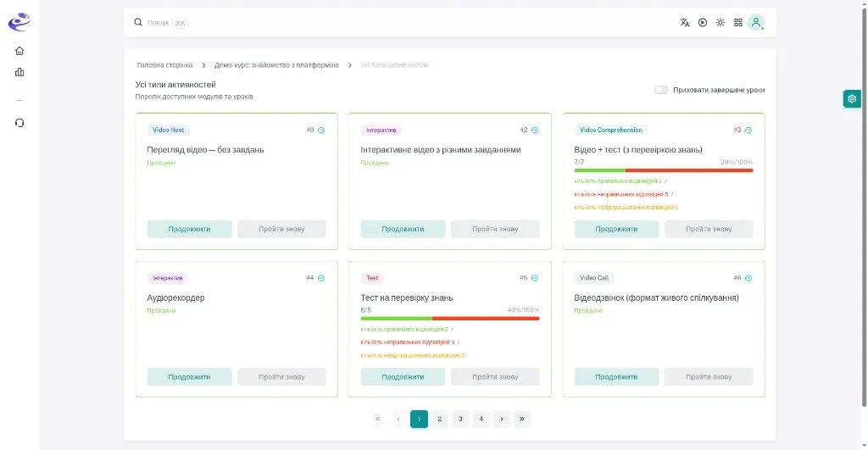Click the clock icon on card #2
Viewport: 868px width, 450px height.
point(535,130)
